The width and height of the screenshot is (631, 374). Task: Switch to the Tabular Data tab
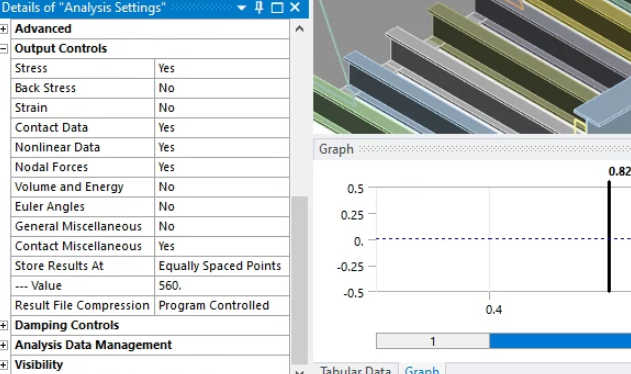point(355,370)
